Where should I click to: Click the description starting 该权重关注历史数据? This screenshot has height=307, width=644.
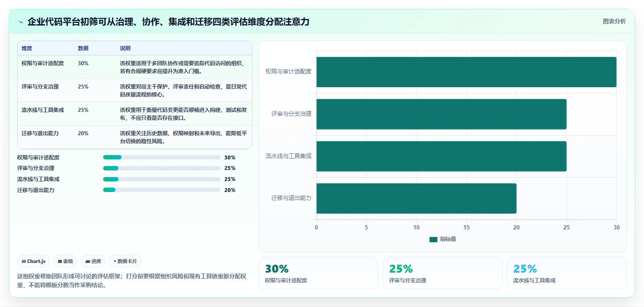(183, 137)
